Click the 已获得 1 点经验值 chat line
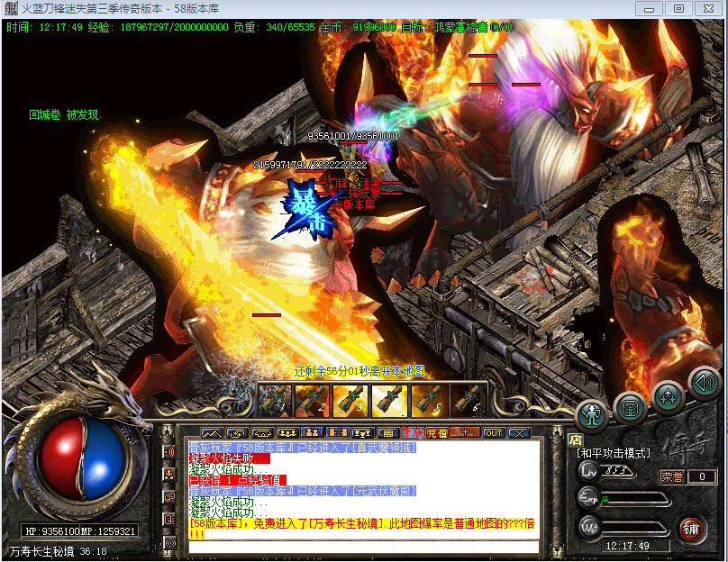 237,480
